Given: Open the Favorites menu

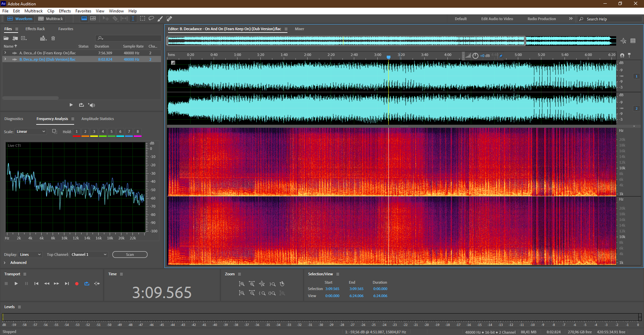Looking at the screenshot, I should (83, 11).
